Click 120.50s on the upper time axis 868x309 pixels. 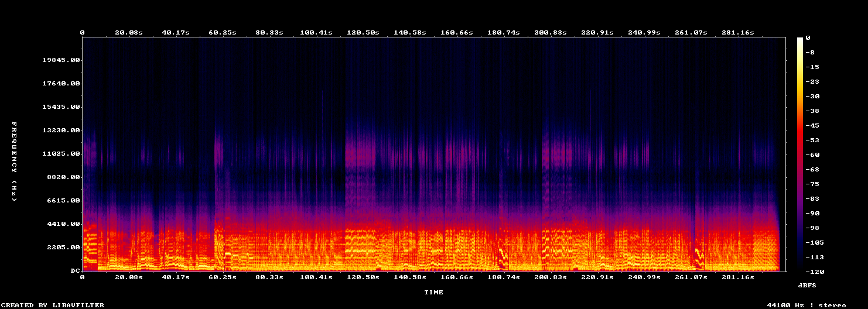click(x=363, y=33)
